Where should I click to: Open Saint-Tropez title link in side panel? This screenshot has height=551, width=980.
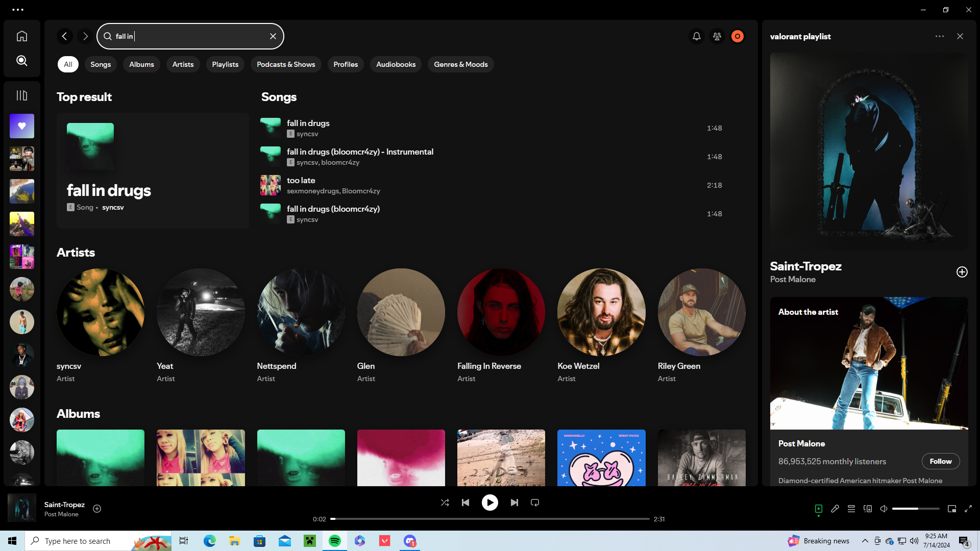point(805,266)
